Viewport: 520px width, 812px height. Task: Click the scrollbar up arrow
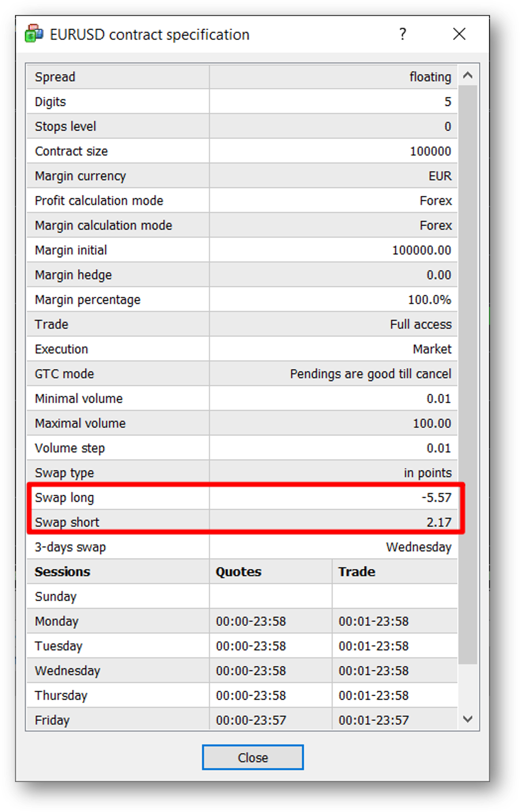[468, 76]
